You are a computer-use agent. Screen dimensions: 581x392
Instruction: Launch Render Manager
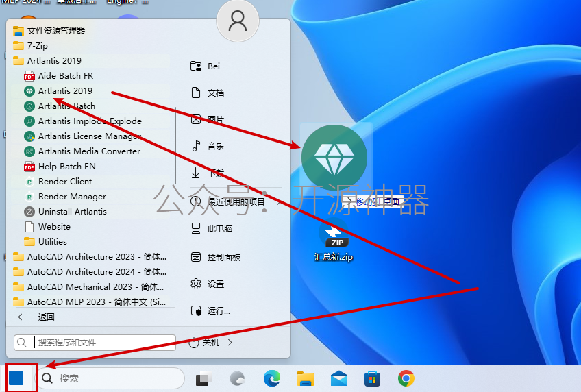tap(65, 197)
